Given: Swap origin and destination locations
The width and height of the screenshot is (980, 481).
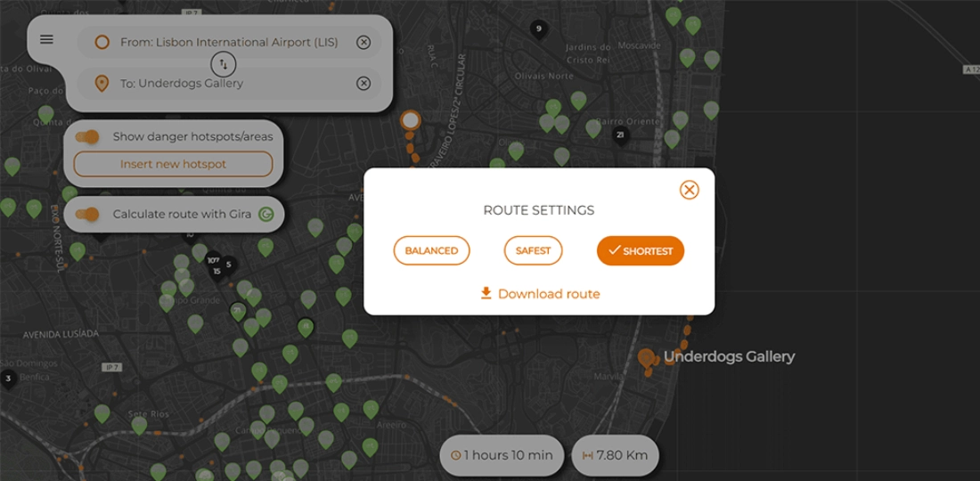Looking at the screenshot, I should (x=224, y=63).
